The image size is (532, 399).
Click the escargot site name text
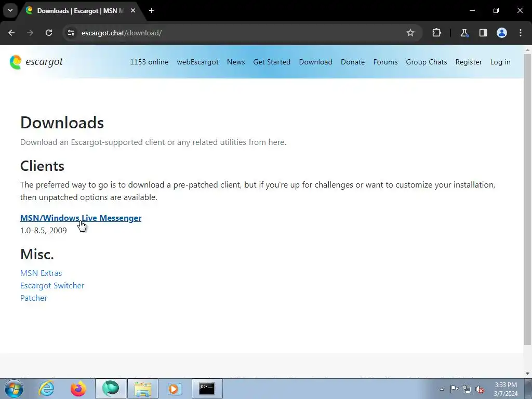[45, 62]
